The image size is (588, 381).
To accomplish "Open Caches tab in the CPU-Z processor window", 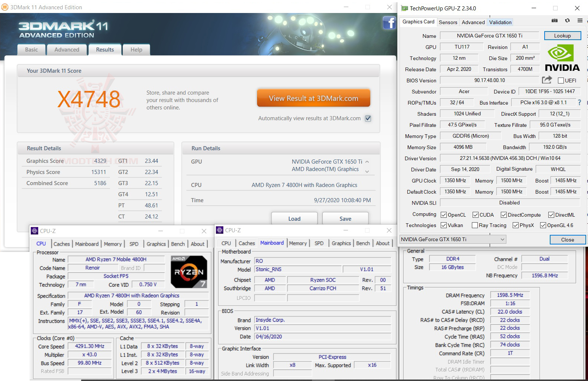I will coord(62,244).
